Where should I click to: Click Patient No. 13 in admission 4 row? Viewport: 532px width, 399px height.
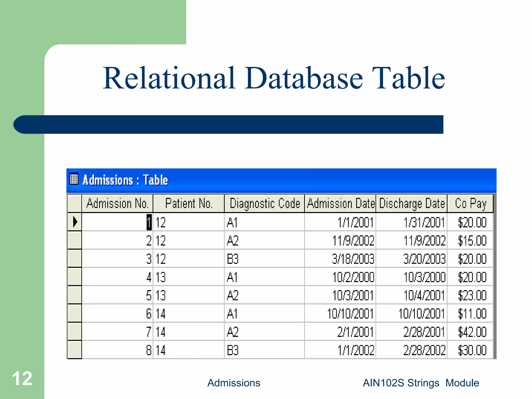point(189,277)
